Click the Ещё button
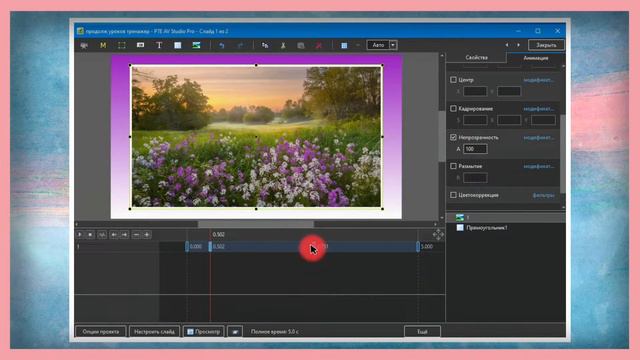Viewport: 640px width, 360px height. [422, 331]
